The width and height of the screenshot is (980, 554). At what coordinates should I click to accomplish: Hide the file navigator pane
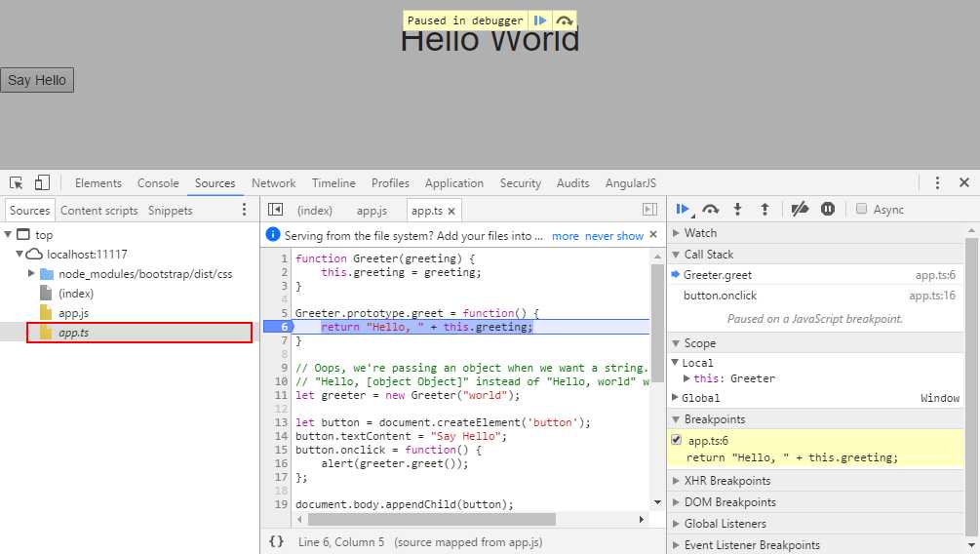[x=275, y=210]
